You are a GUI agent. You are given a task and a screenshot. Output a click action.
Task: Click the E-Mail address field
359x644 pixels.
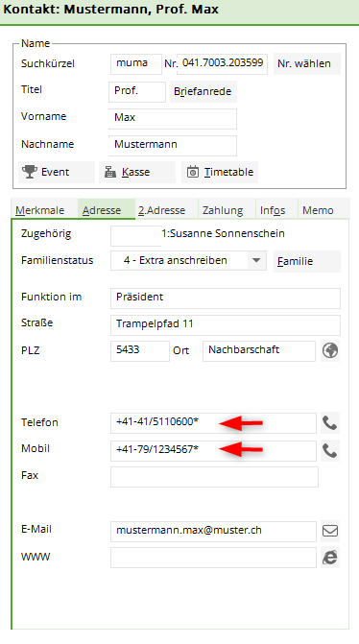tap(213, 532)
